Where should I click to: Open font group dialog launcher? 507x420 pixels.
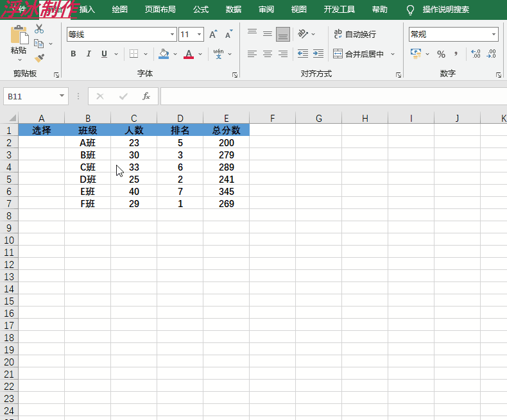pyautogui.click(x=235, y=75)
